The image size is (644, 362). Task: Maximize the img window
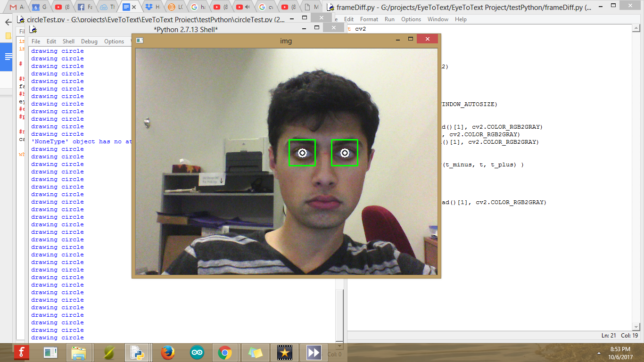(x=410, y=40)
